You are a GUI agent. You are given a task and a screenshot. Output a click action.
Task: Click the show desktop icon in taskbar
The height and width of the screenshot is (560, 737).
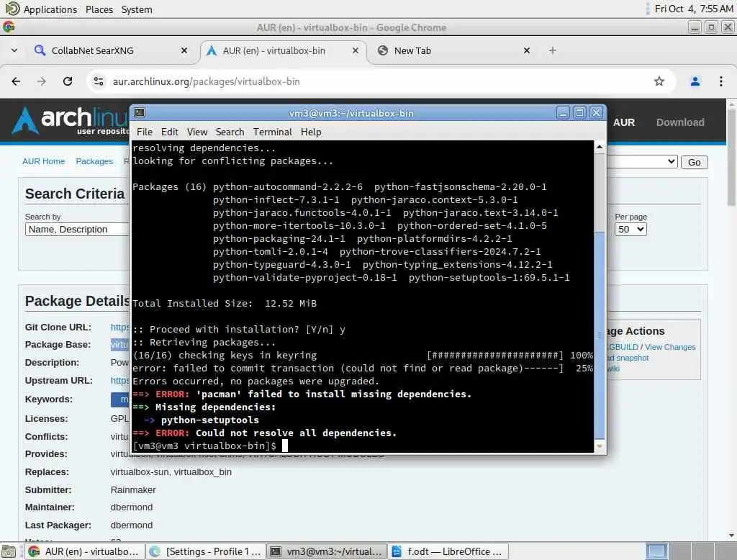click(x=9, y=551)
